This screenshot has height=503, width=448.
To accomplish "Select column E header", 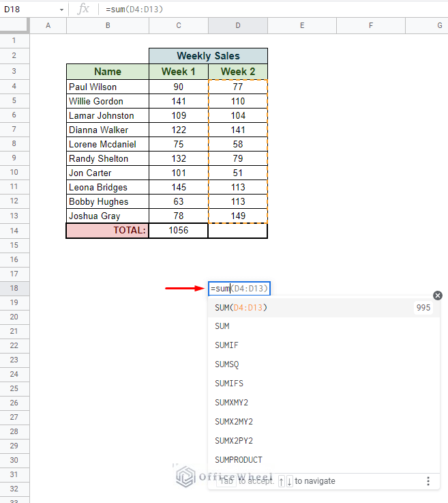I will 302,26.
